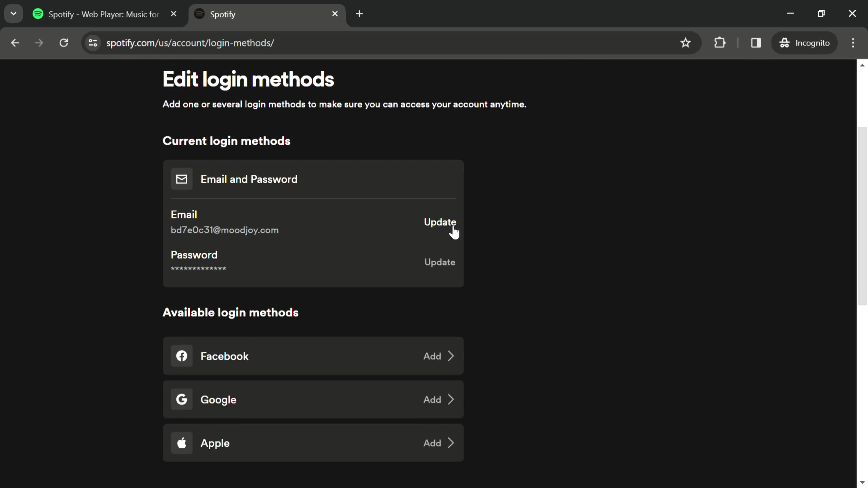Minimize the browser window
Viewport: 868px width, 488px height.
click(790, 14)
